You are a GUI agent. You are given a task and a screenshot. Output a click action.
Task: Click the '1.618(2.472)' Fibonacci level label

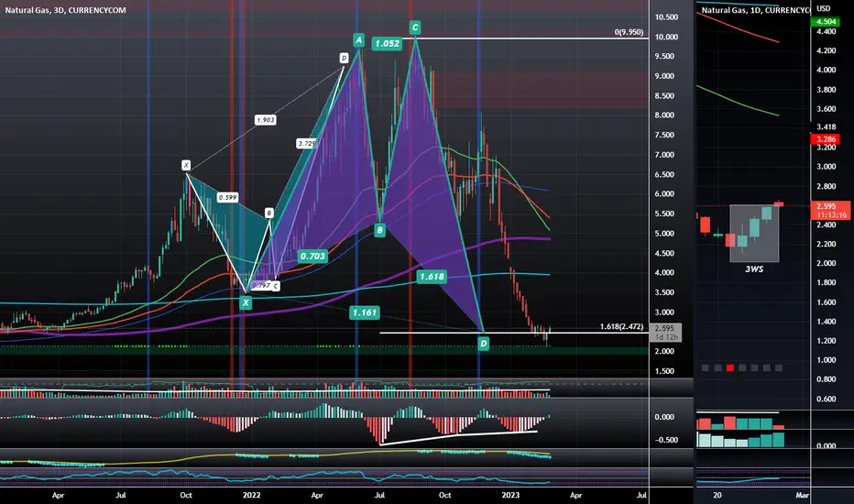tap(621, 327)
